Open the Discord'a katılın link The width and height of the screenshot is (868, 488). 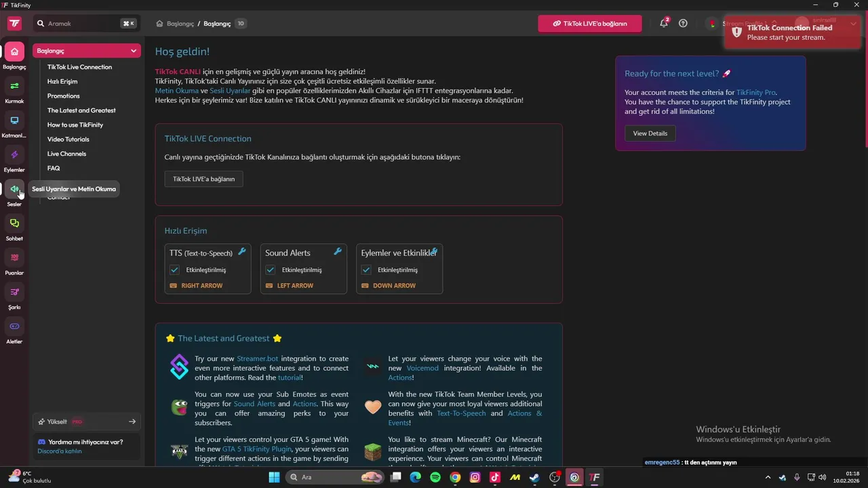[x=60, y=451]
